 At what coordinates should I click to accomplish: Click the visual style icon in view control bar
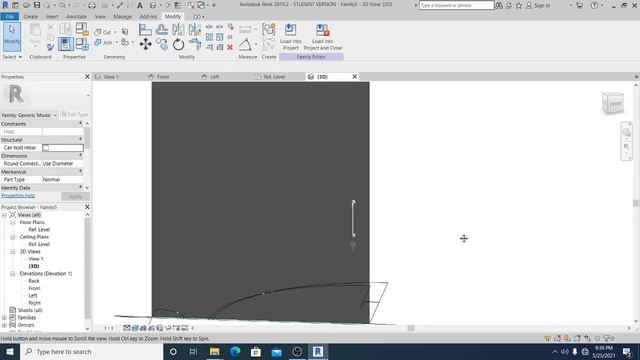click(x=135, y=328)
